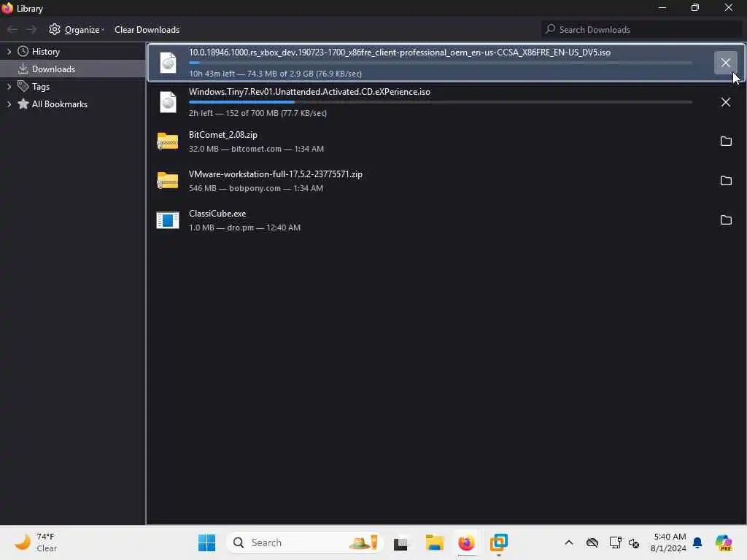Select the ClassiCube.exe file name
The width and height of the screenshot is (747, 560).
tap(217, 214)
